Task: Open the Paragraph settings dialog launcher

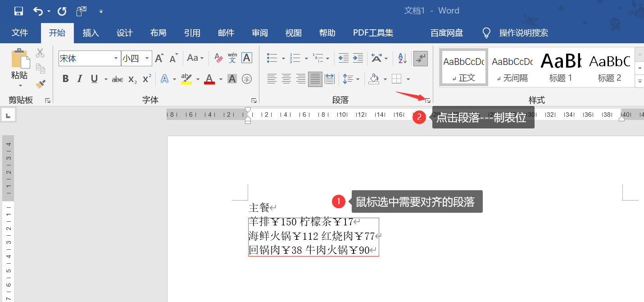Action: point(427,100)
